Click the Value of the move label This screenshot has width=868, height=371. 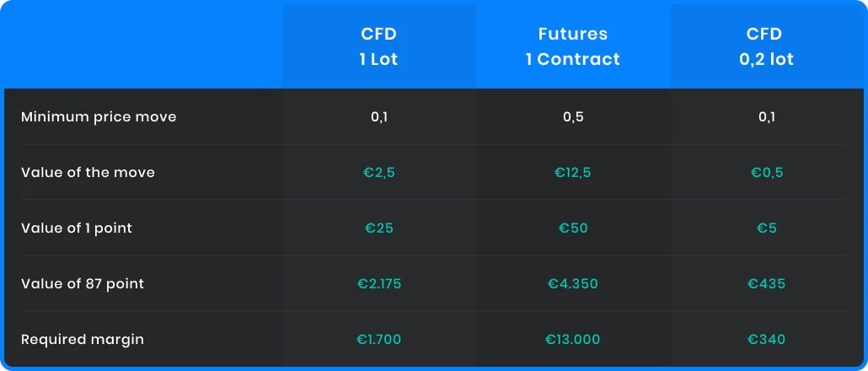(x=88, y=172)
